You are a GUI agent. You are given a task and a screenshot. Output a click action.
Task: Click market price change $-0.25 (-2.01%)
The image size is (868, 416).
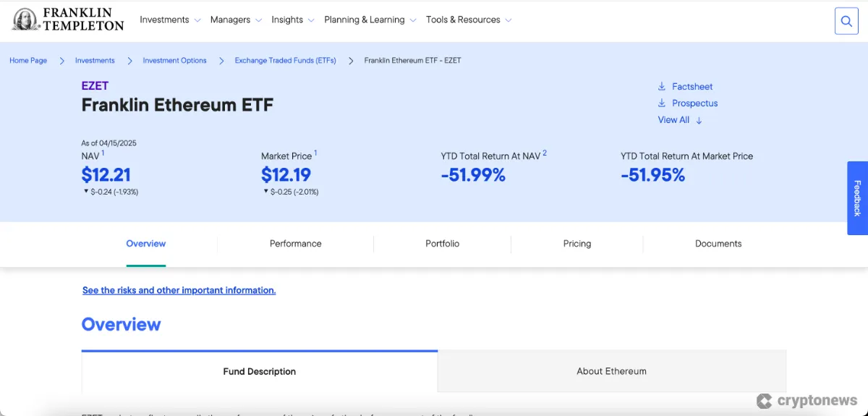(294, 192)
